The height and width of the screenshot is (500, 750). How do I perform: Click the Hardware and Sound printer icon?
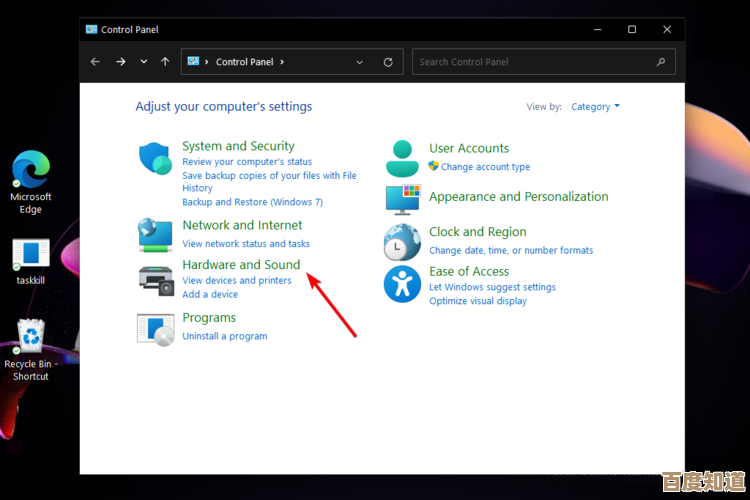155,280
